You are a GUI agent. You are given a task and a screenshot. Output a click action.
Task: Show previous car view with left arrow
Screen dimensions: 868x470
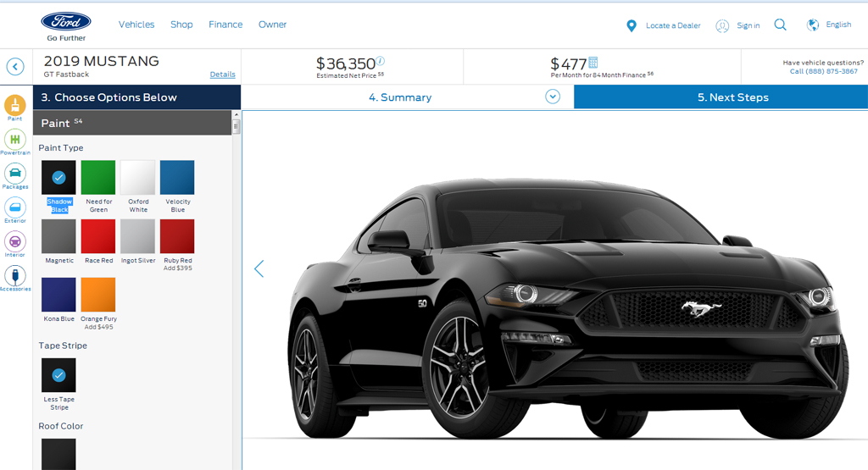click(259, 268)
